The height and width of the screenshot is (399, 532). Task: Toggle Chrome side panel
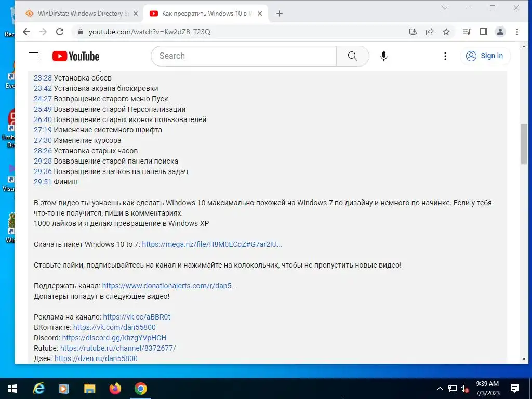484,32
